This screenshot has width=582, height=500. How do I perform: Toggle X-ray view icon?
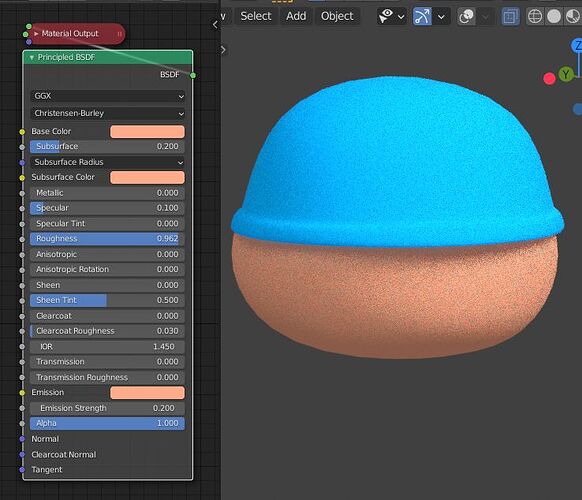510,17
